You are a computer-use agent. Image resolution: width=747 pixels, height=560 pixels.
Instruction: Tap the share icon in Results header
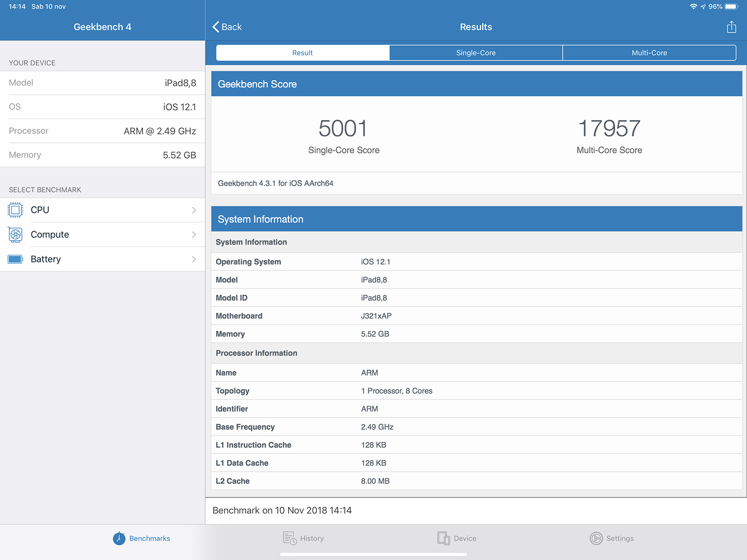[731, 27]
